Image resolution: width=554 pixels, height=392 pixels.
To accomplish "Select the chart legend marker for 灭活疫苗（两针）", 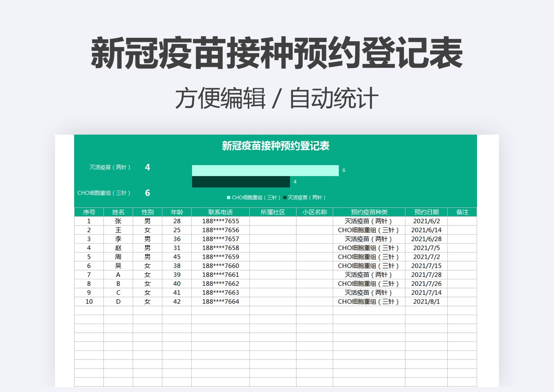I will pyautogui.click(x=284, y=197).
